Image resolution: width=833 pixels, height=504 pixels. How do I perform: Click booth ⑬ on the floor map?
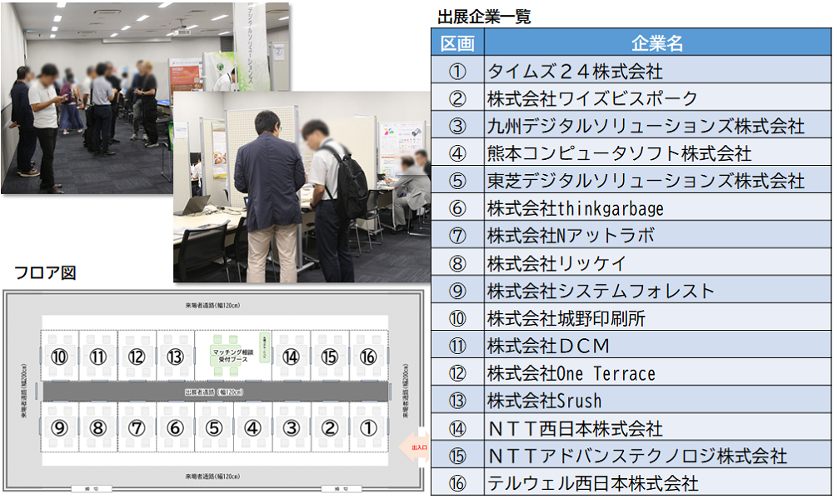tap(175, 357)
